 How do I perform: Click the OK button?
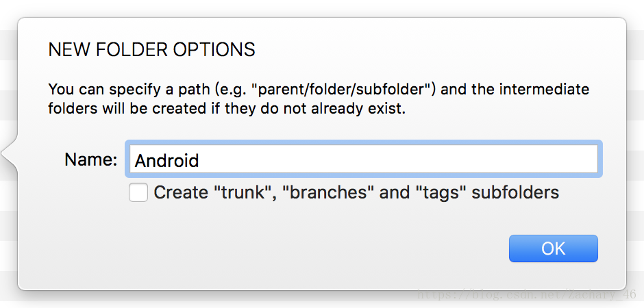tap(554, 248)
